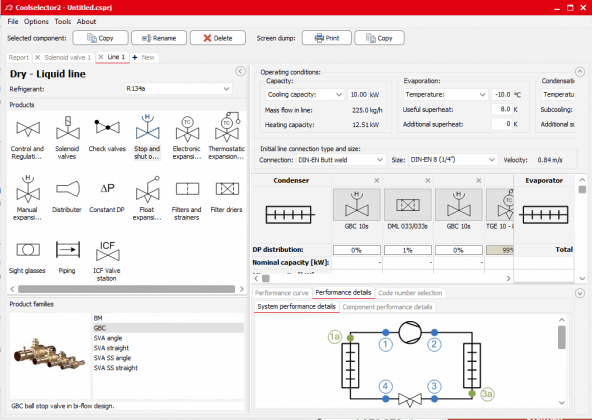Select Manual expansion valves icon
Screen dimensions: 592x420
(x=28, y=189)
